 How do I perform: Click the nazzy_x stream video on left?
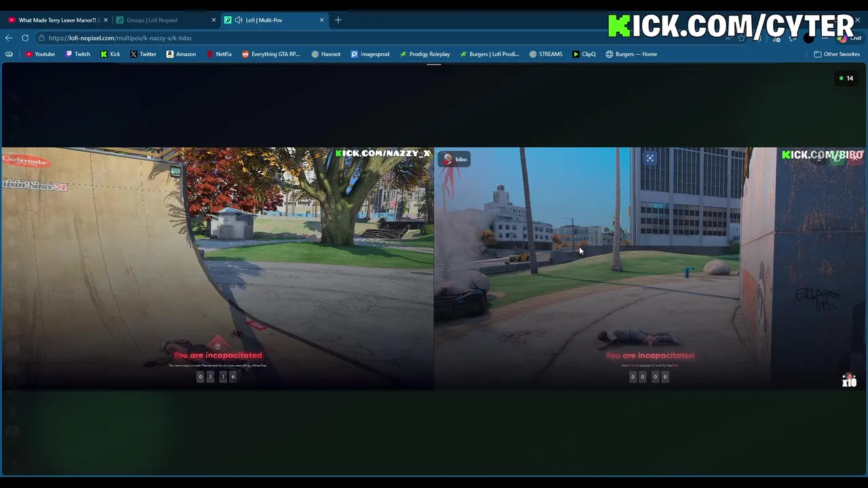click(x=217, y=268)
